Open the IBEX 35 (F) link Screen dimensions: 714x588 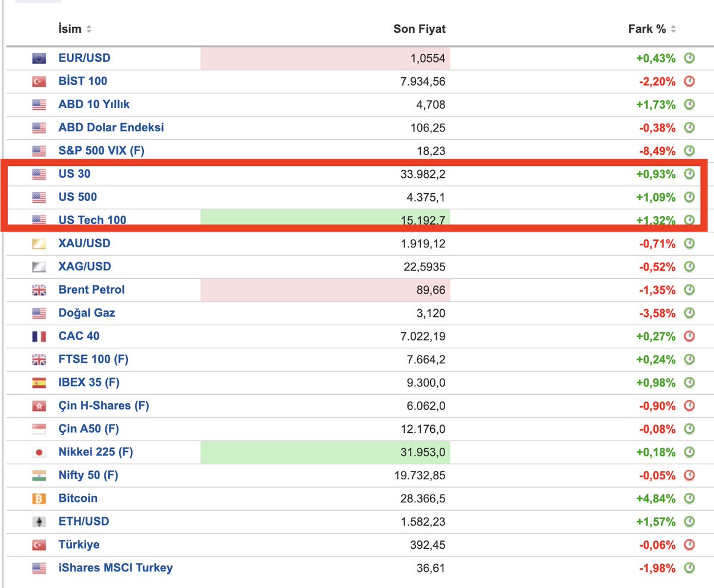[x=89, y=383]
